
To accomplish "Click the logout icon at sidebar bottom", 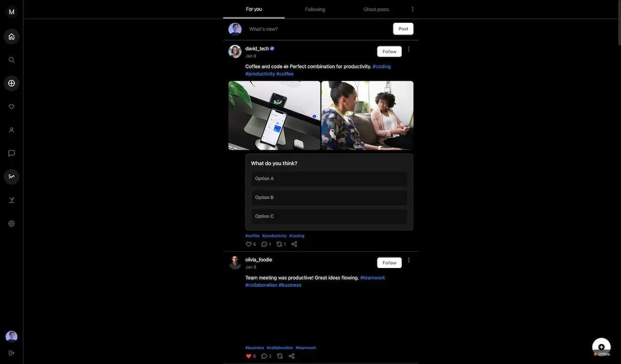I will pos(12,353).
